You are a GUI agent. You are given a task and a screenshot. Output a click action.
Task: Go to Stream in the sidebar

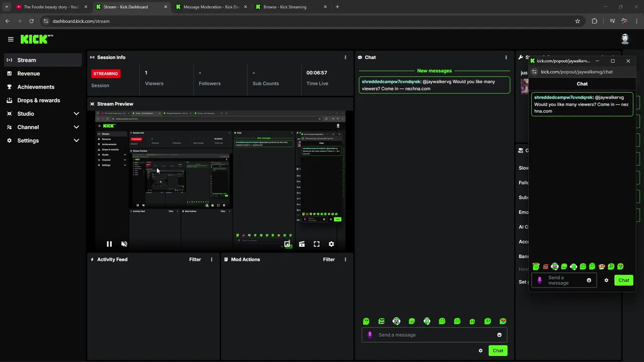tap(43, 60)
